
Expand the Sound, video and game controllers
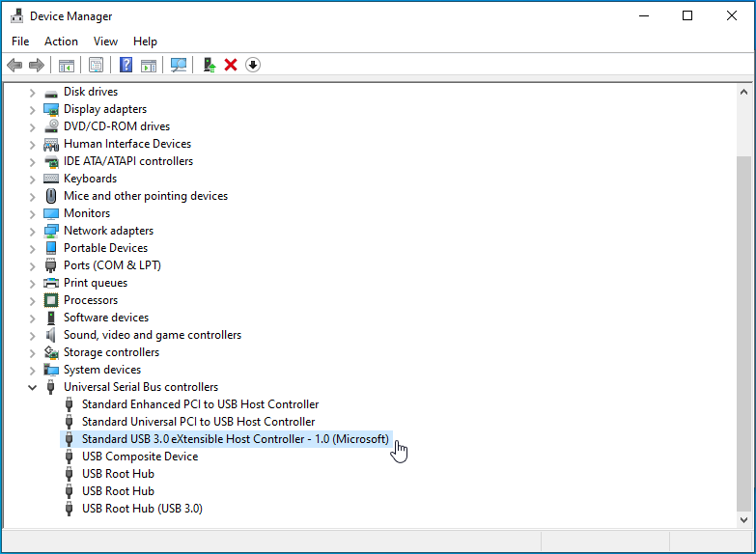pyautogui.click(x=32, y=335)
